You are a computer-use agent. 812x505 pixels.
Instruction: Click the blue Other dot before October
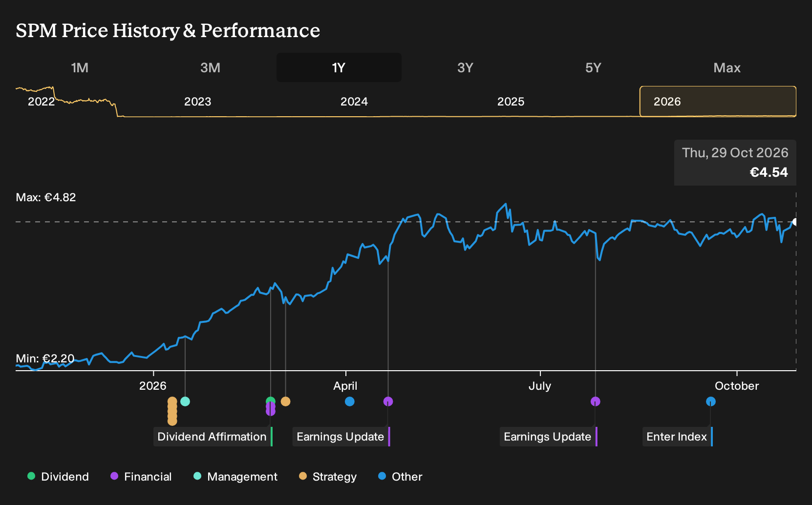(711, 401)
